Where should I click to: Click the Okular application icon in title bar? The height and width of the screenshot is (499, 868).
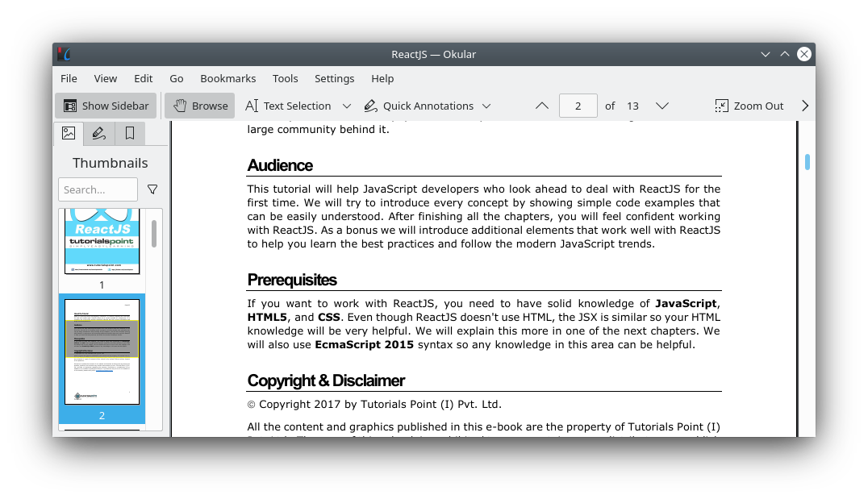coord(65,54)
